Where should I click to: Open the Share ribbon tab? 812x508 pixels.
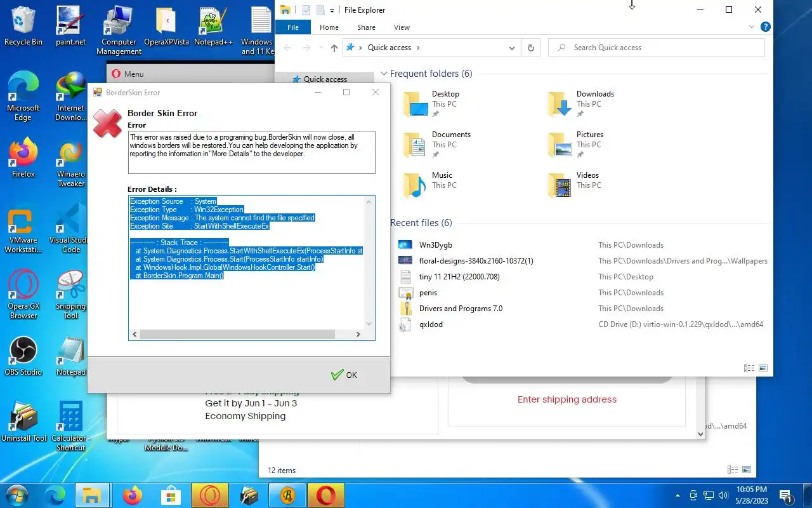(x=366, y=27)
